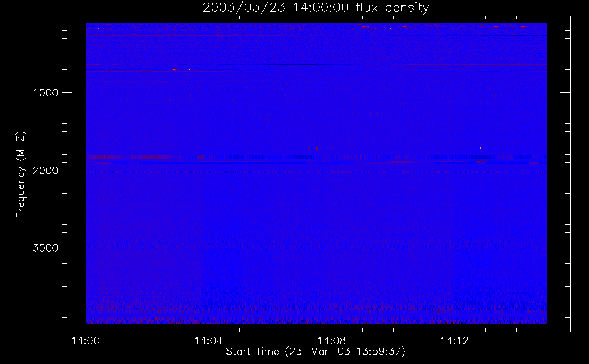Screen dimensions: 589x364
Task: Click the '14:04' time axis label
Action: coord(209,341)
